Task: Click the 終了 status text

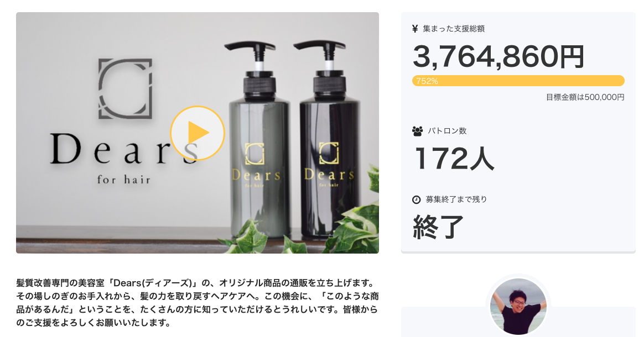Action: (438, 227)
